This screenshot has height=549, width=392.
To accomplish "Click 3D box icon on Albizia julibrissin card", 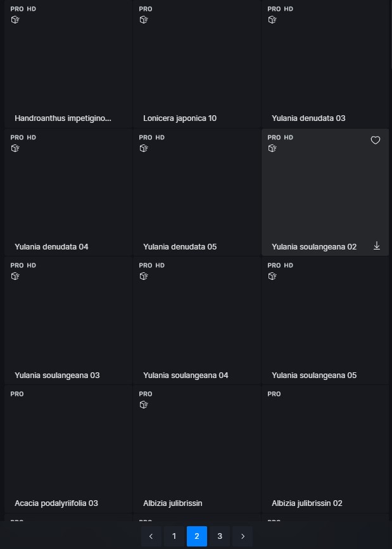I will click(x=144, y=405).
